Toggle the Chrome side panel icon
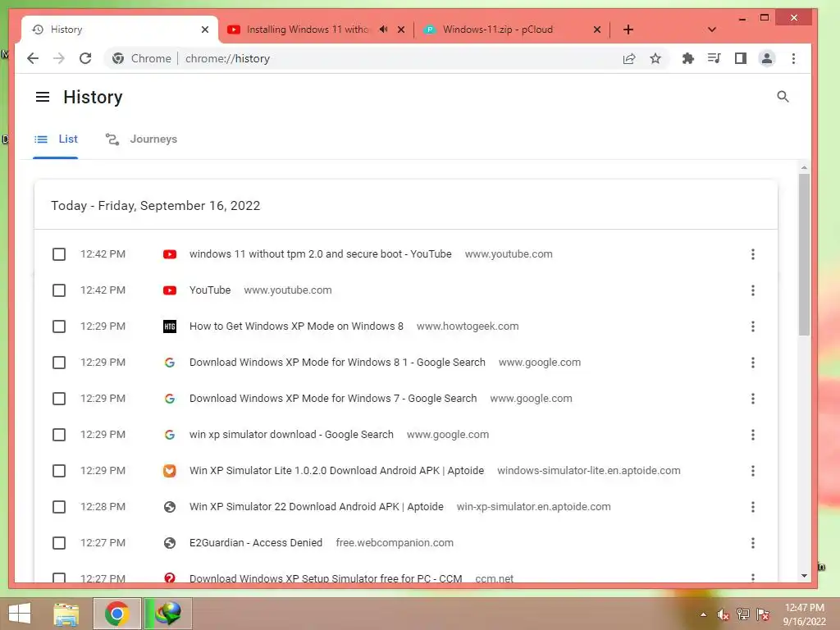840x630 pixels. [741, 58]
